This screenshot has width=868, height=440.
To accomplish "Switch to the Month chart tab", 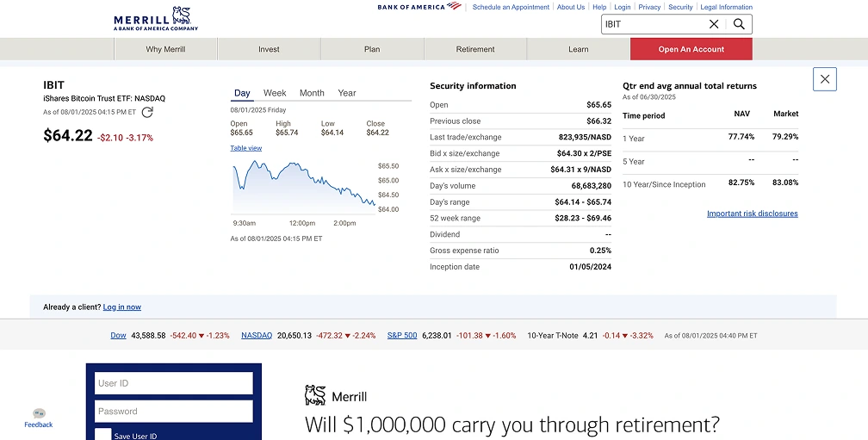I will (312, 93).
